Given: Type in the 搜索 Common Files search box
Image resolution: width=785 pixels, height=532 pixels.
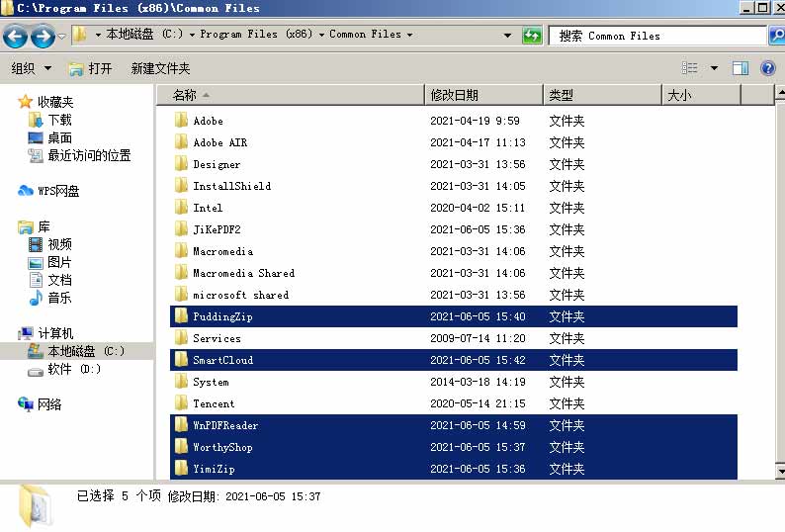Looking at the screenshot, I should coord(657,36).
